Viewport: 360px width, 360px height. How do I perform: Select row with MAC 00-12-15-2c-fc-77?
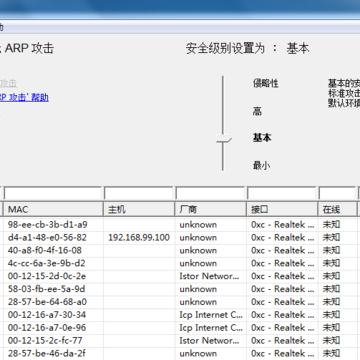click(x=180, y=341)
